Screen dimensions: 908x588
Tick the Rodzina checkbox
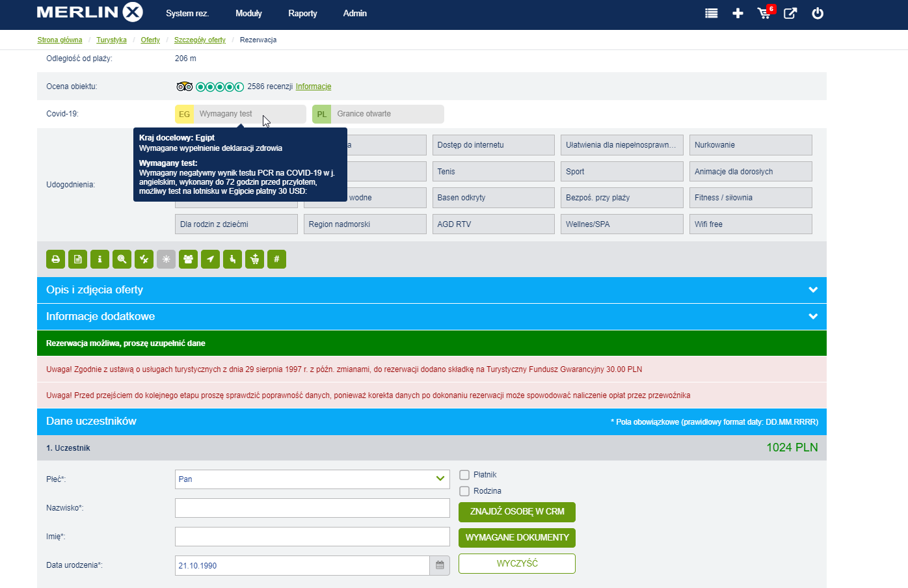(464, 491)
